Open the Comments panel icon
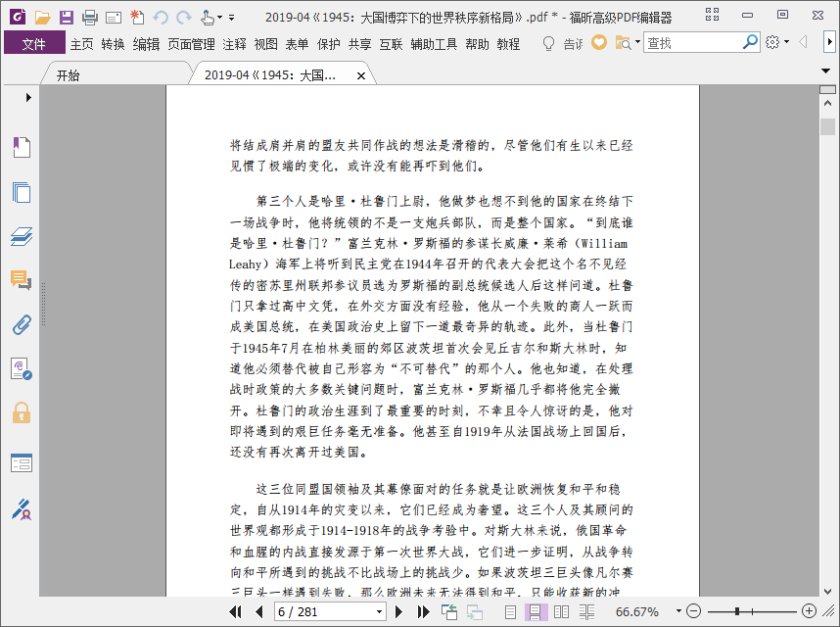The width and height of the screenshot is (840, 627). (x=21, y=280)
